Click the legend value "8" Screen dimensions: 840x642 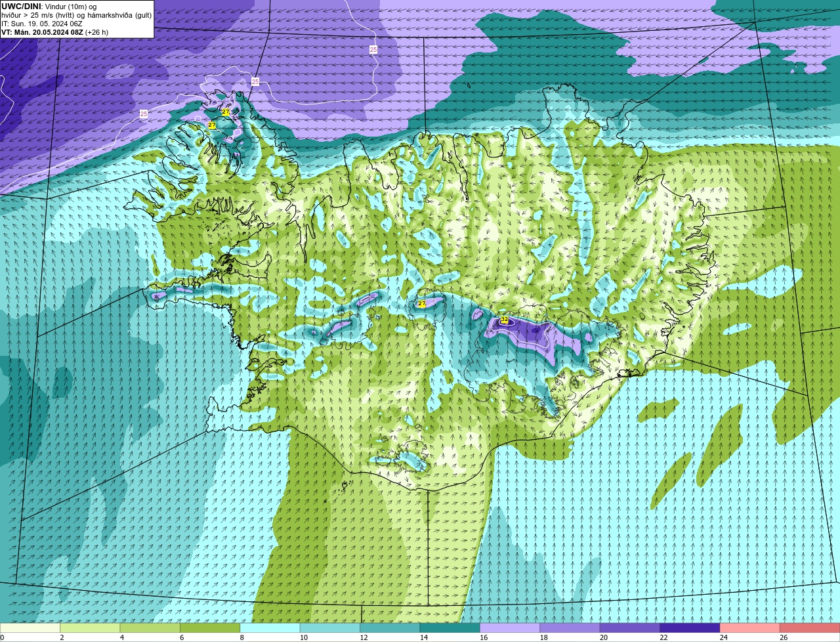(x=241, y=637)
